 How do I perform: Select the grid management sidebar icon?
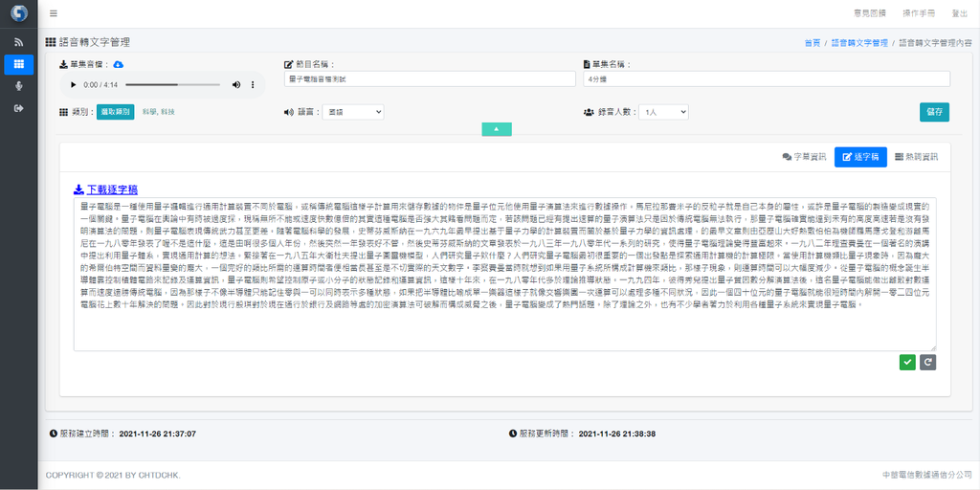(x=19, y=64)
